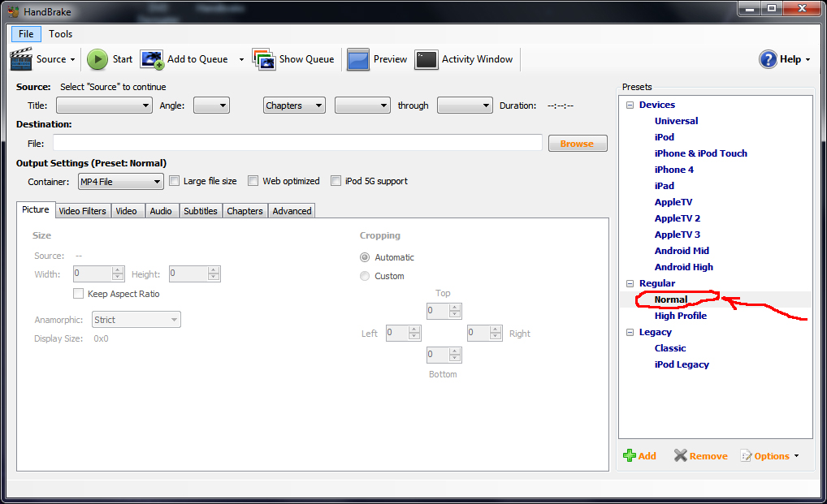Viewport: 827px width, 504px height.
Task: Click the Show Queue toolbar label
Action: tap(306, 59)
